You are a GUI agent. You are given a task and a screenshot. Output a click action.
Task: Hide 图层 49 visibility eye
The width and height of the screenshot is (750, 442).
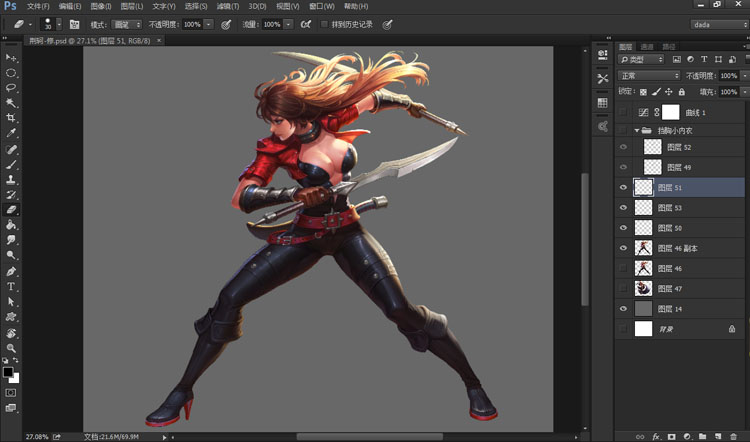[x=623, y=167]
